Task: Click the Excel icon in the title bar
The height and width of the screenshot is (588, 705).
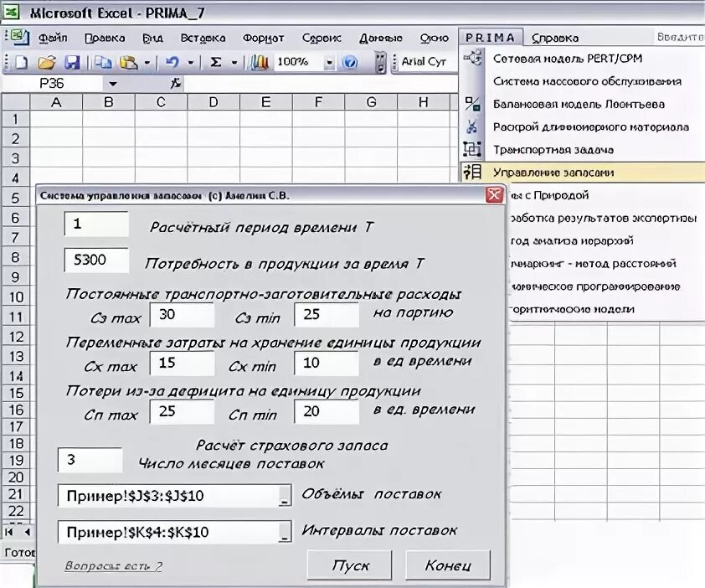Action: tap(10, 11)
